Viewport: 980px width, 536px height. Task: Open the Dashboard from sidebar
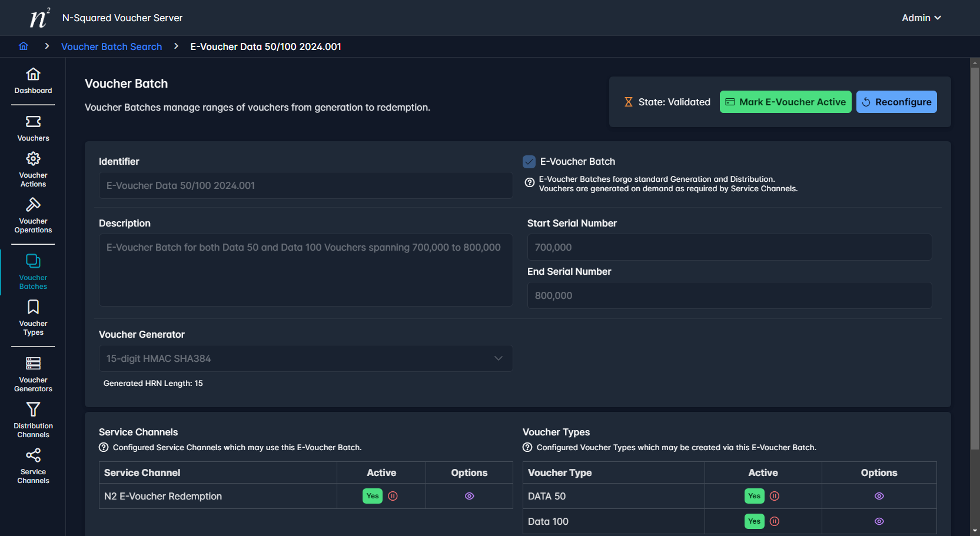pyautogui.click(x=33, y=81)
